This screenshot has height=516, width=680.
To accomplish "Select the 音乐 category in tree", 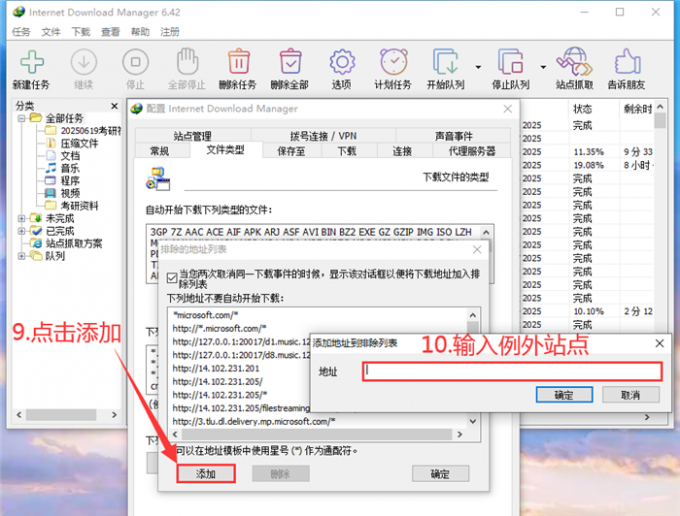I will coord(70,168).
